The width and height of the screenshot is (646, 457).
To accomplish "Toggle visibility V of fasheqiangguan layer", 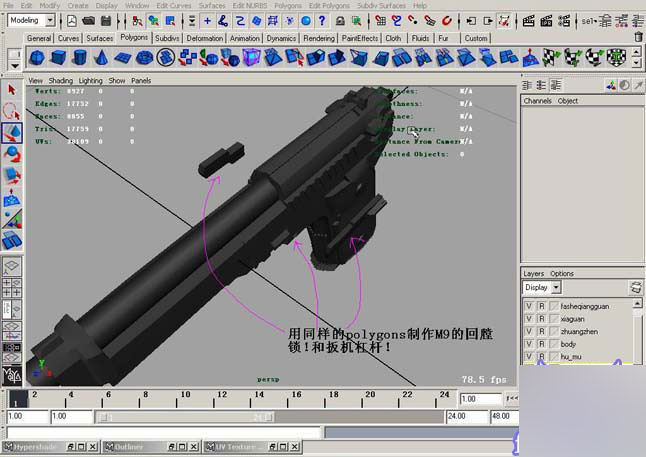I will pos(529,306).
